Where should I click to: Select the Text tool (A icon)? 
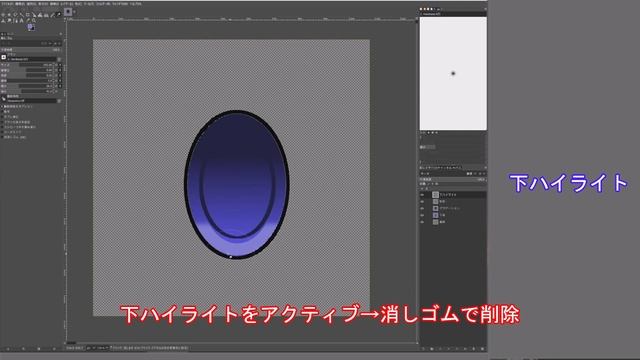pos(22,21)
